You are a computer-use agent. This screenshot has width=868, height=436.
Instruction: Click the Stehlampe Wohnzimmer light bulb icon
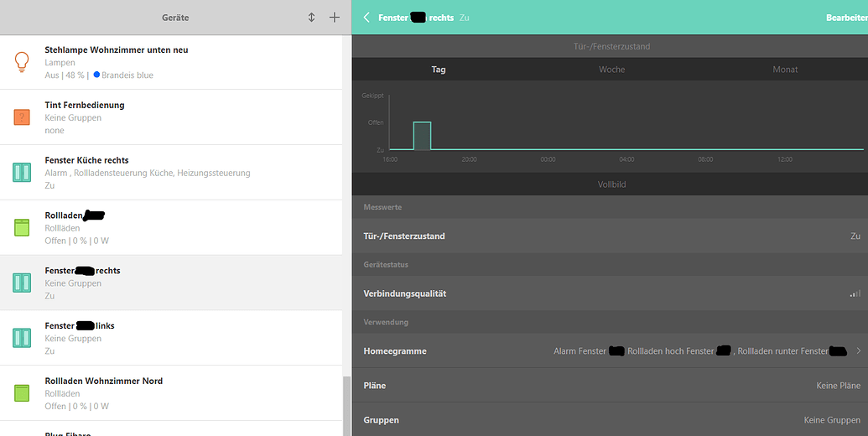tap(22, 62)
